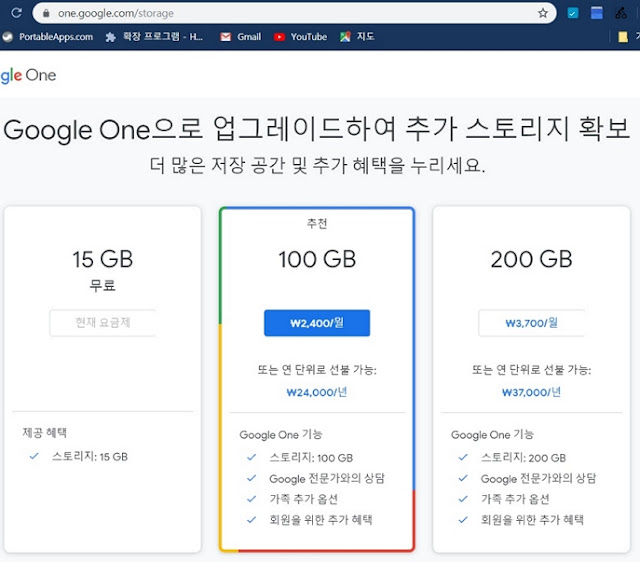Click 회원을 위한 추가 혜택 in 100 GB card
This screenshot has height=562, width=640.
[x=321, y=520]
